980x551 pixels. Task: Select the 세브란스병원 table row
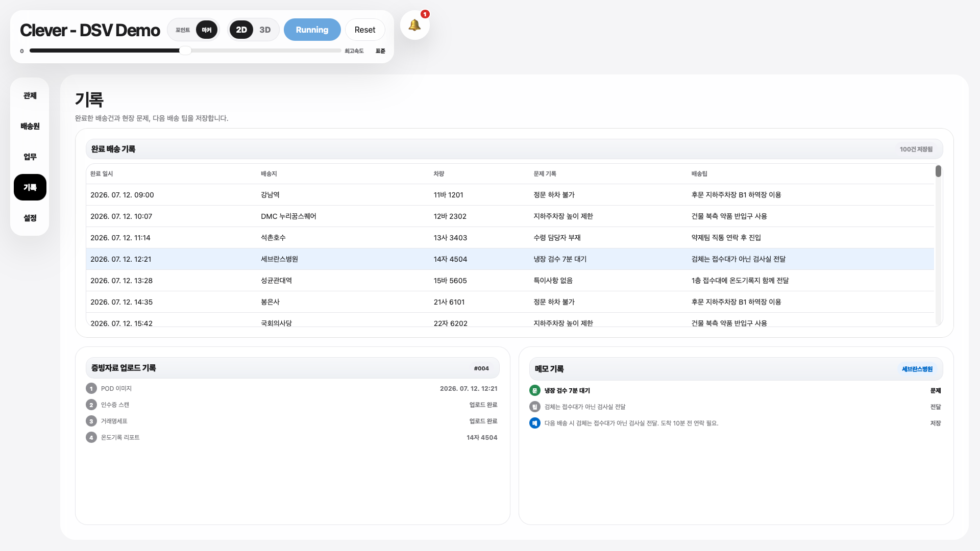click(510, 259)
